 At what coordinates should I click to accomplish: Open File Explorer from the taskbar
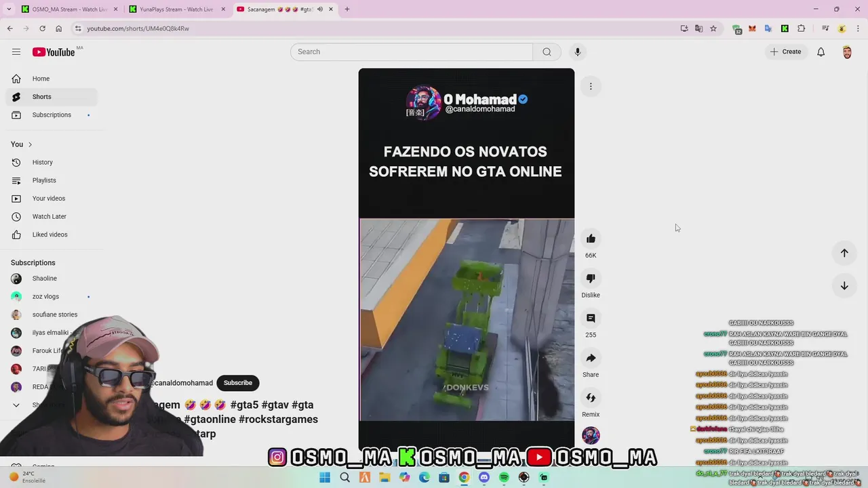[384, 478]
